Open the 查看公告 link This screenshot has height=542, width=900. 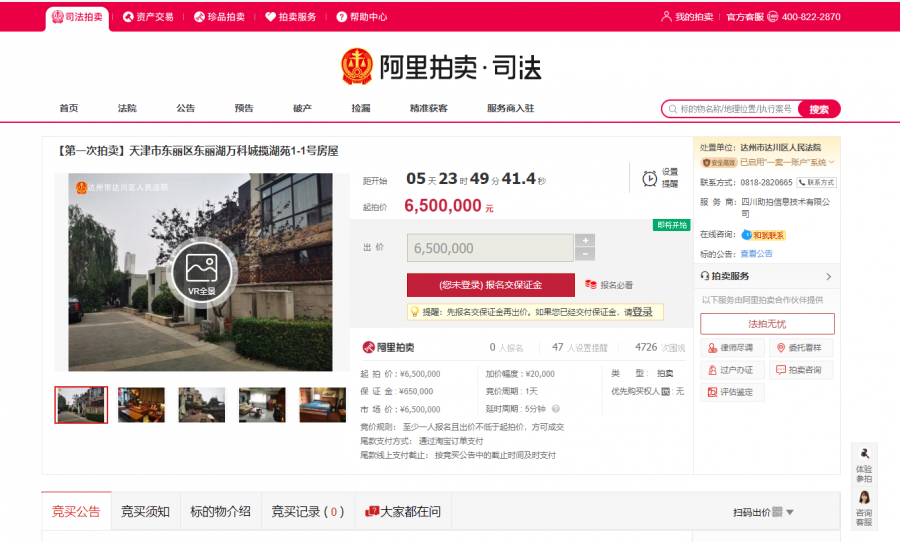point(756,254)
